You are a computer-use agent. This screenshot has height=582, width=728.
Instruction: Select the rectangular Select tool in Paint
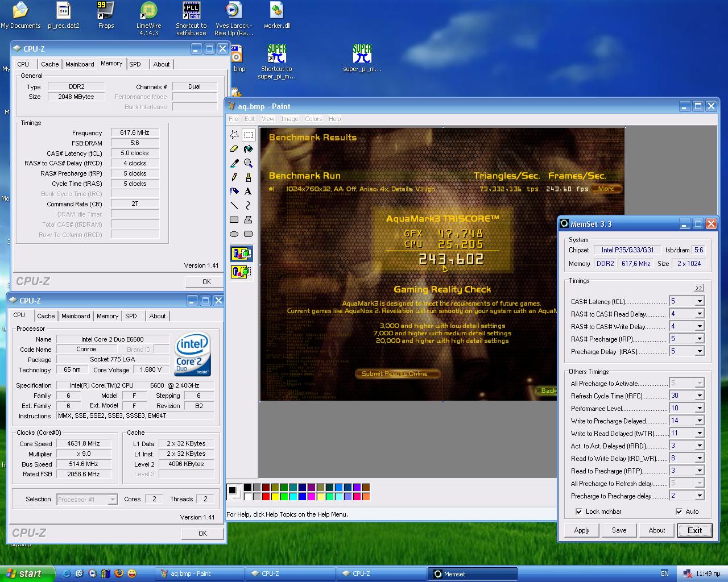point(249,135)
